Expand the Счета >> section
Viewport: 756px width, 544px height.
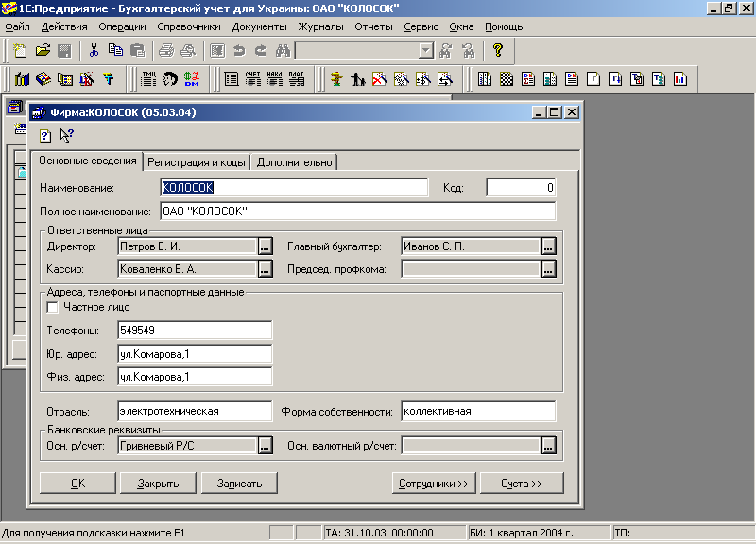522,484
